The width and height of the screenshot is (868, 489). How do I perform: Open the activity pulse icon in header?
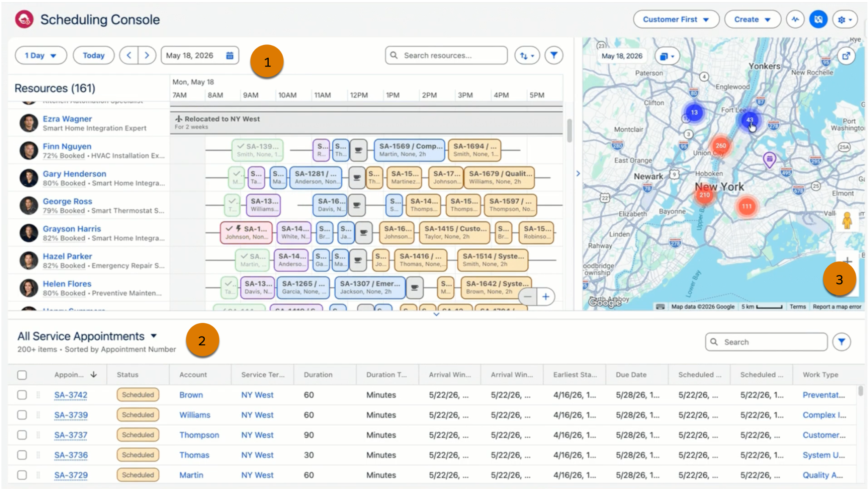pos(795,19)
